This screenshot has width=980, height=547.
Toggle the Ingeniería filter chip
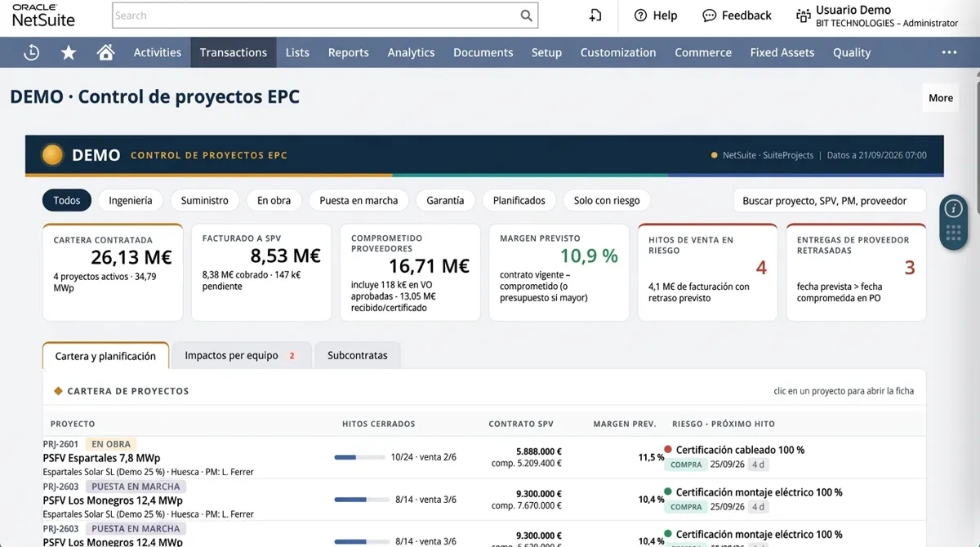pyautogui.click(x=131, y=200)
